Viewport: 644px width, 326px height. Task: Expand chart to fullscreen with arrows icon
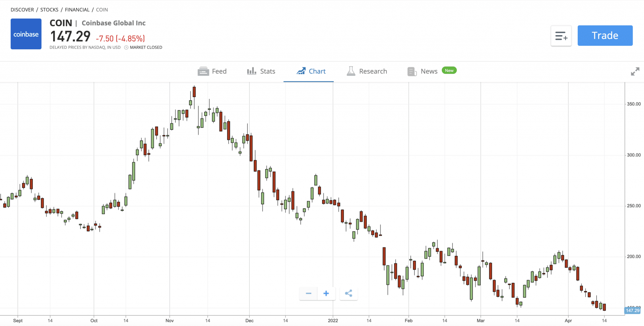click(x=635, y=71)
